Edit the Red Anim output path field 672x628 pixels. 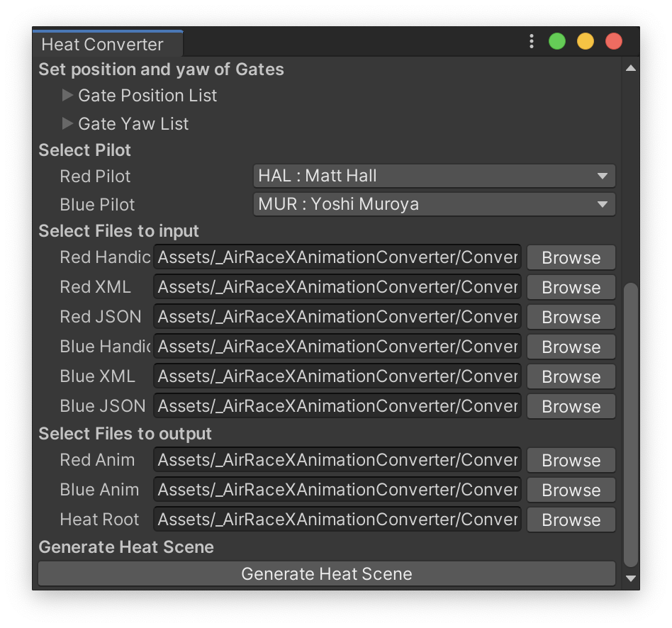337,460
